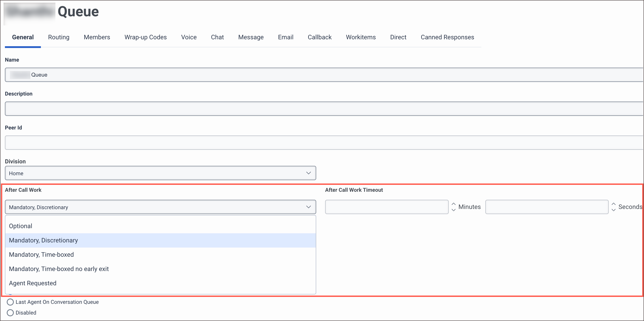644x321 pixels.
Task: Increment the Seconds stepper up arrow
Action: 614,204
